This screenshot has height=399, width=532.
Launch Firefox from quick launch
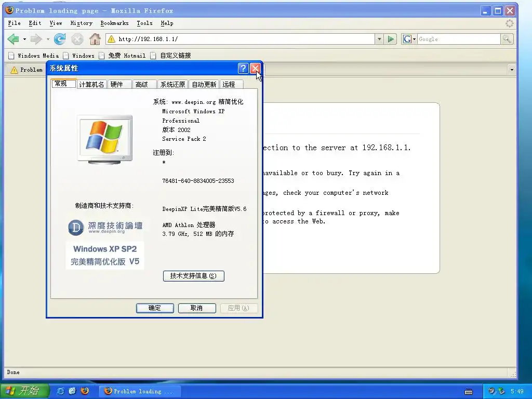click(85, 391)
